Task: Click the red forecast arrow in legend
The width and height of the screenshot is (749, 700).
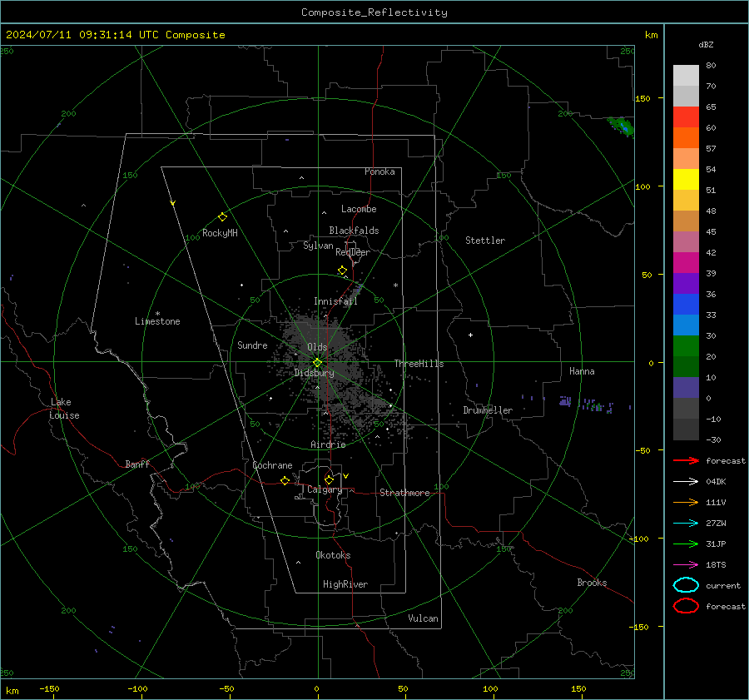Action: click(686, 460)
